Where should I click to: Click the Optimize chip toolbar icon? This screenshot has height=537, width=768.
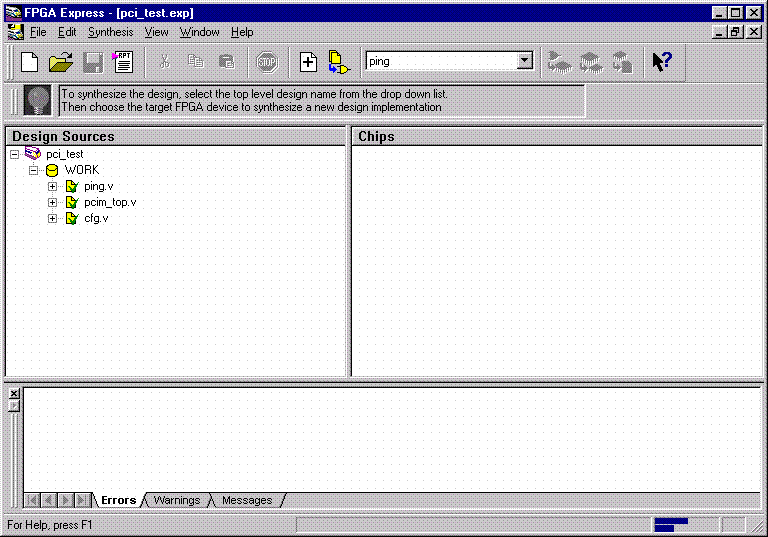pyautogui.click(x=591, y=62)
